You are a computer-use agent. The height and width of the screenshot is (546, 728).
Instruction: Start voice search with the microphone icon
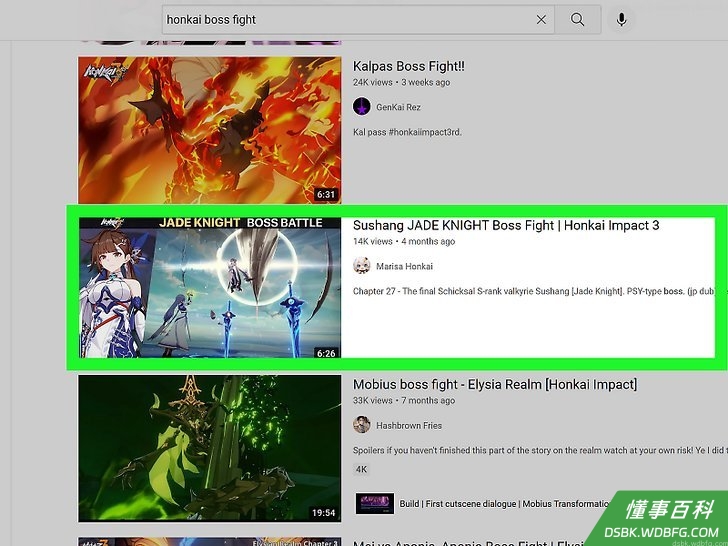[x=621, y=20]
